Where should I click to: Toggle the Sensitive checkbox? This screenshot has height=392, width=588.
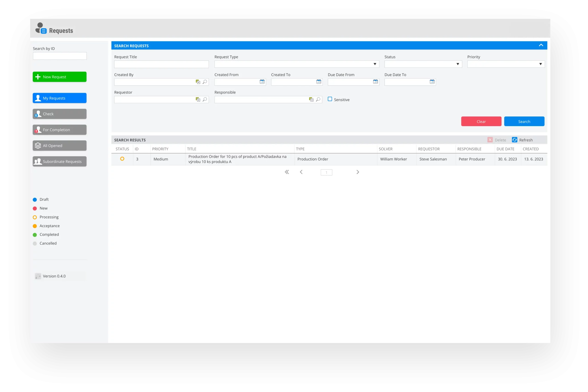click(x=330, y=99)
